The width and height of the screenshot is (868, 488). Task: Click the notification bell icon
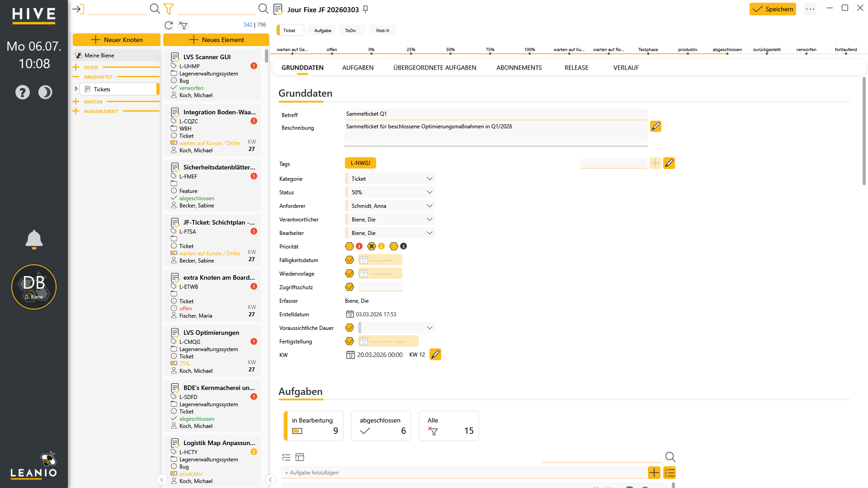34,239
